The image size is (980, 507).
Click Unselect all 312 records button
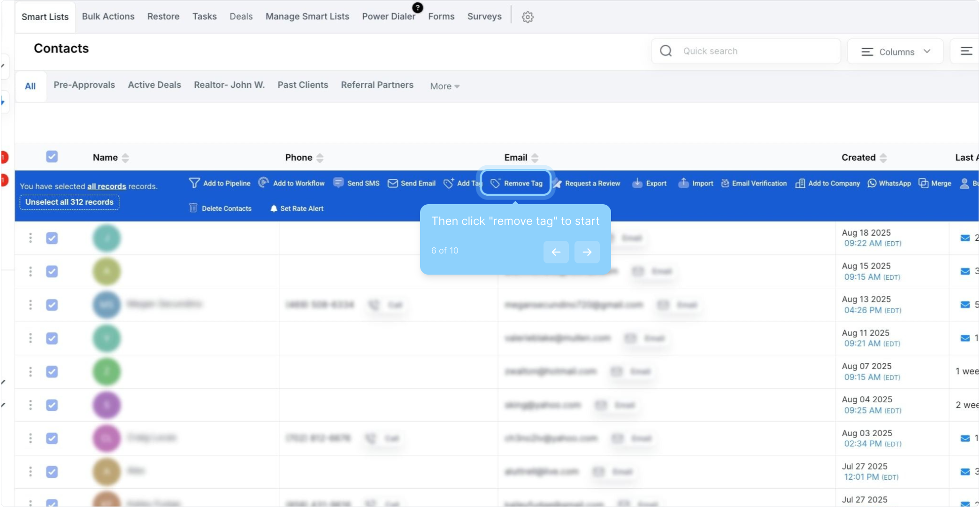tap(69, 202)
